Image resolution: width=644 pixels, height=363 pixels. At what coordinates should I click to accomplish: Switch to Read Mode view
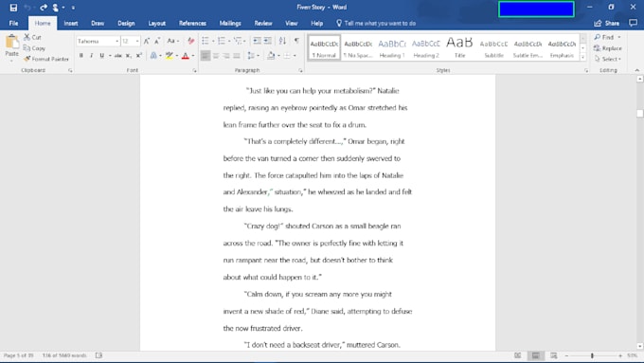[x=518, y=355]
